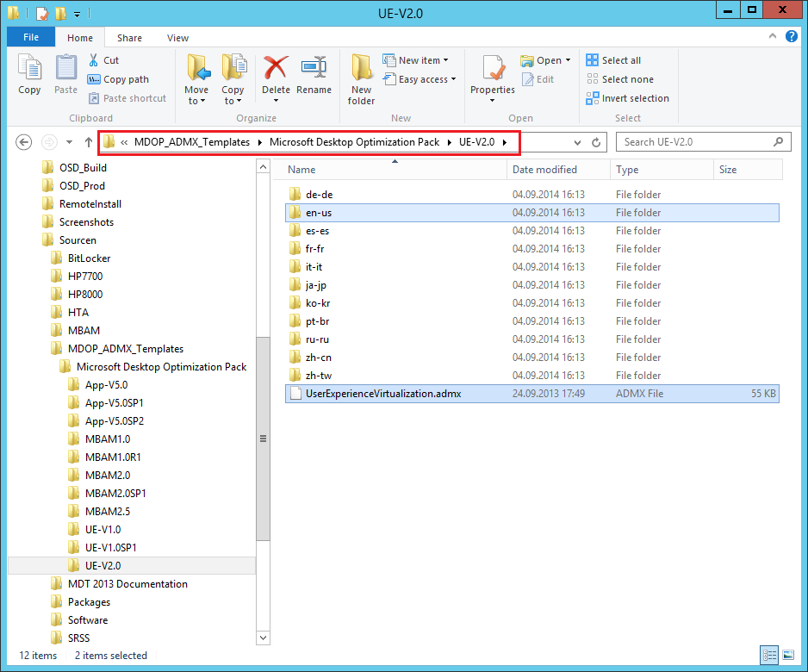
Task: Open MDT 2013 Documentation in tree
Action: 127,584
